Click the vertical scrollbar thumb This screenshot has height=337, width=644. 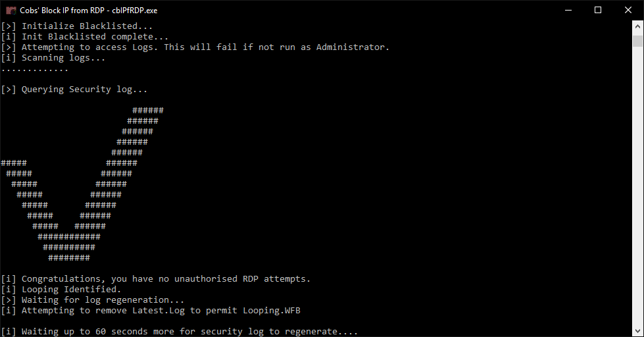[637, 41]
